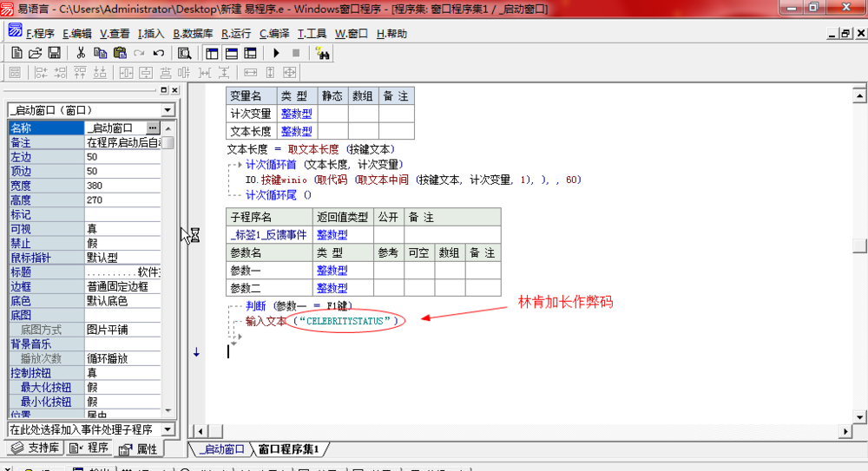Click the Yi language logo in menu bar
Screen dimensions: 868x471
pos(15,30)
